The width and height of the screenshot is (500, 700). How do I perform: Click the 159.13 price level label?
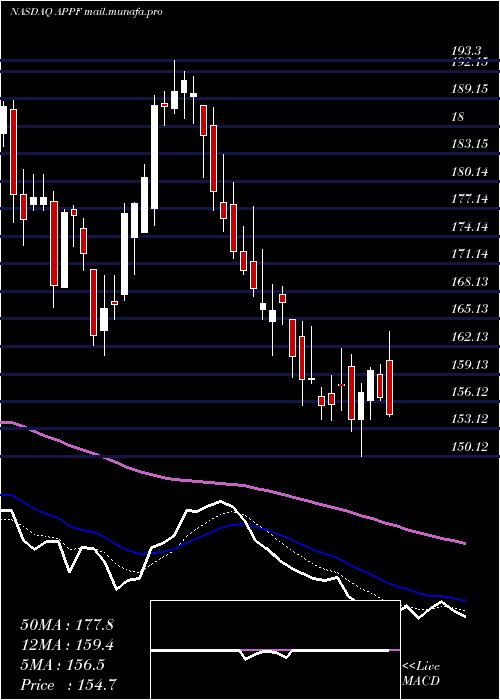(470, 365)
